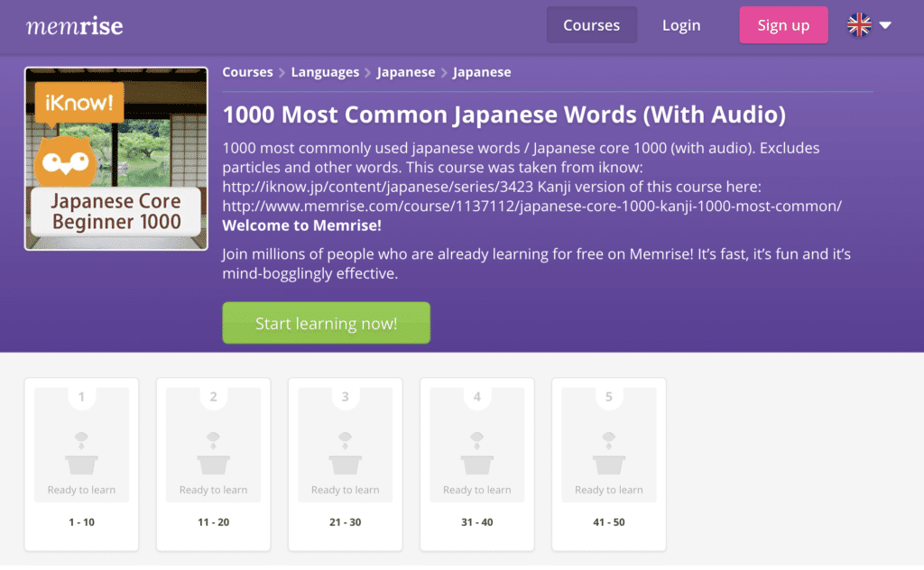Click the iKnow! speech bubble badge
This screenshot has width=924, height=570.
pos(79,105)
